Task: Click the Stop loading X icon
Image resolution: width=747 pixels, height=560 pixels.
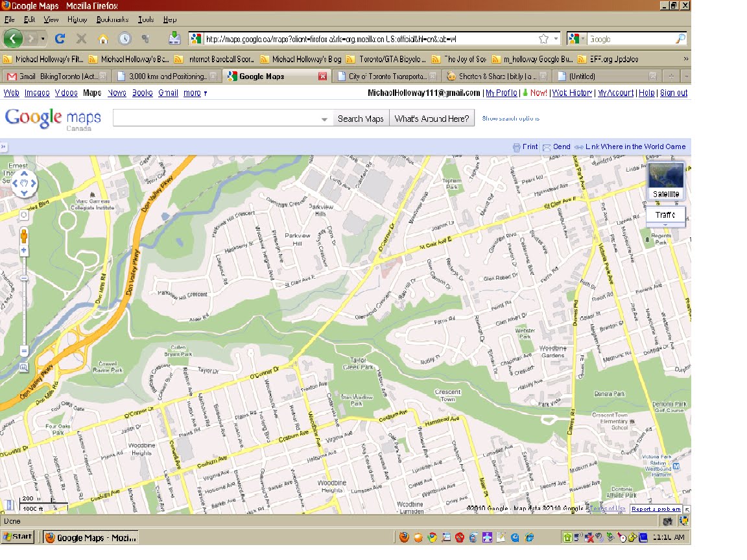Action: pyautogui.click(x=82, y=39)
